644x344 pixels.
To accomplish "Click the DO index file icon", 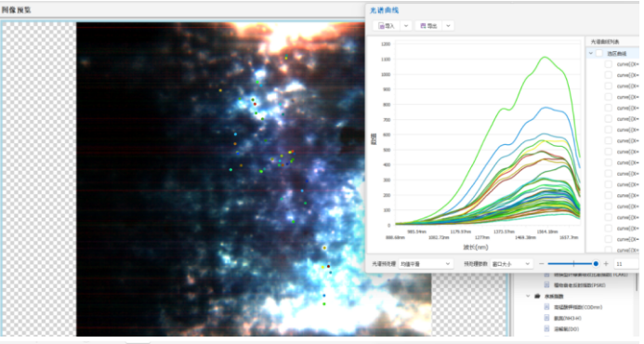I will [546, 329].
